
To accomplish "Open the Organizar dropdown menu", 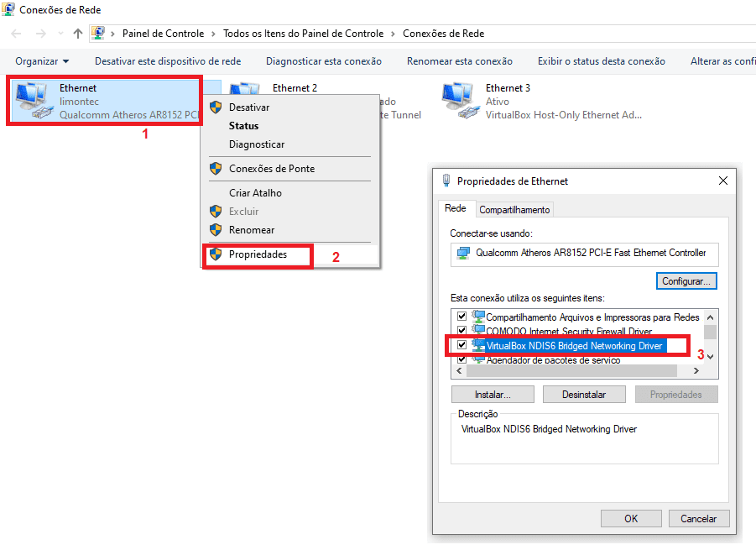I will click(x=42, y=61).
